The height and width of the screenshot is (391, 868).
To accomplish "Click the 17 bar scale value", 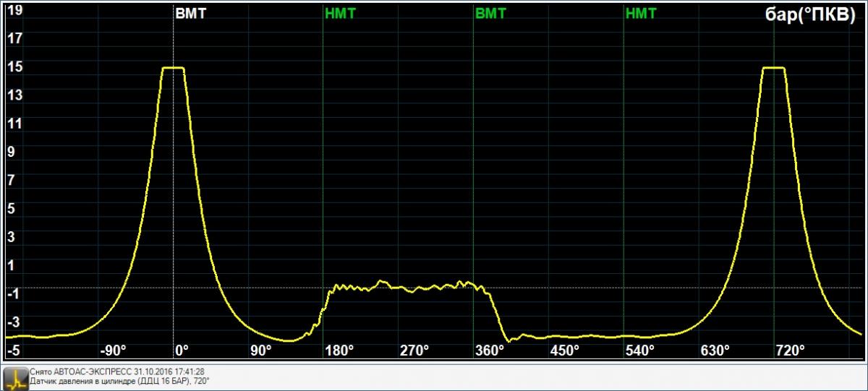I will click(14, 39).
